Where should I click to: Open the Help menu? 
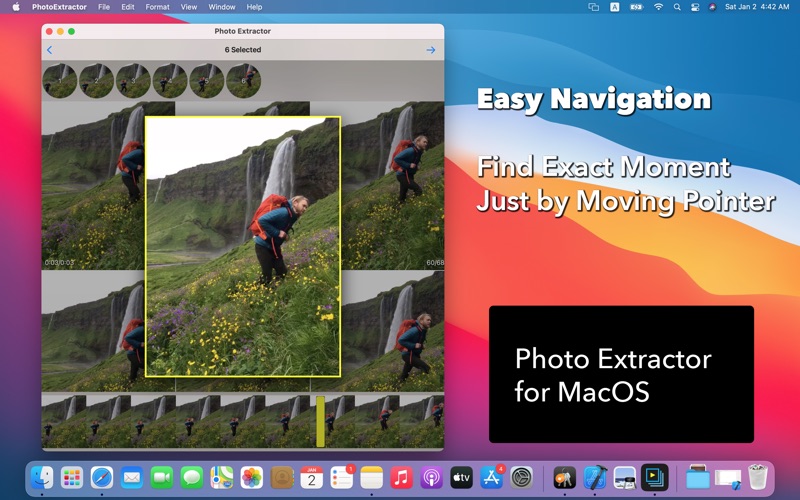[254, 7]
